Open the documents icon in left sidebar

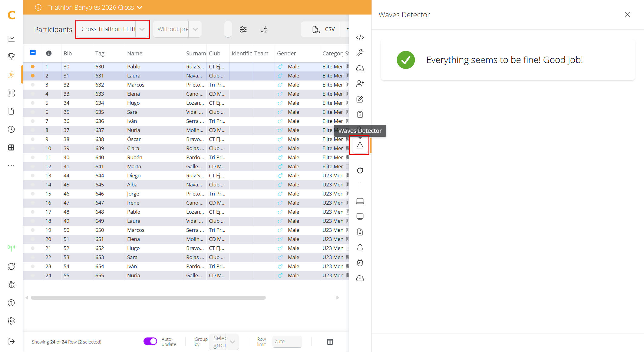pos(11,111)
